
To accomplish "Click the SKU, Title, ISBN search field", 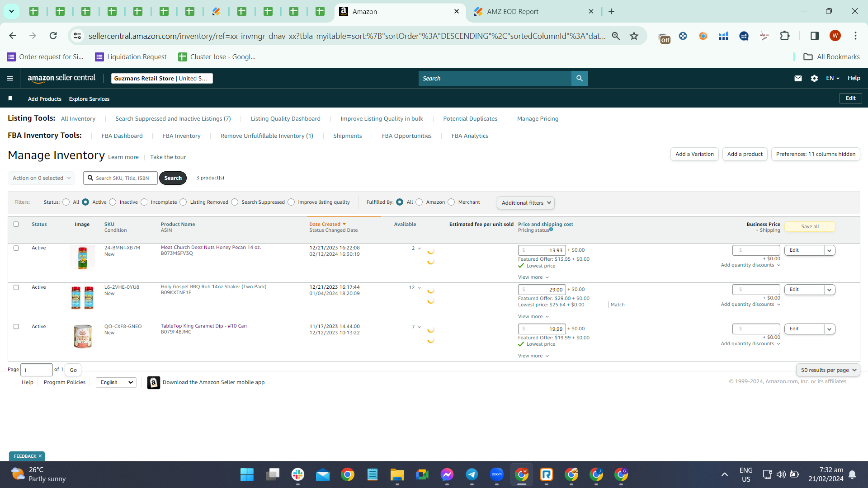I will pos(121,178).
